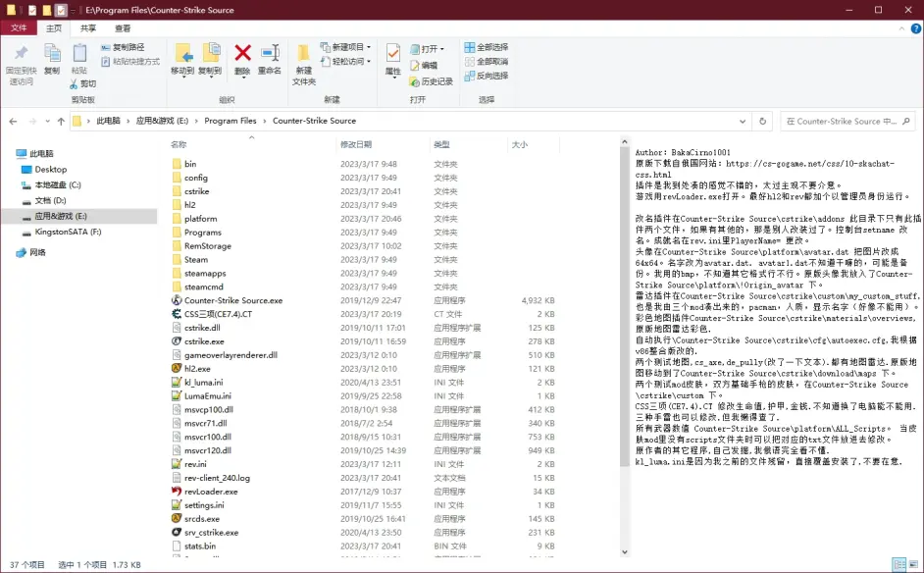Click the 复制 (Copy) ribbon icon
The height and width of the screenshot is (573, 924).
[52, 58]
